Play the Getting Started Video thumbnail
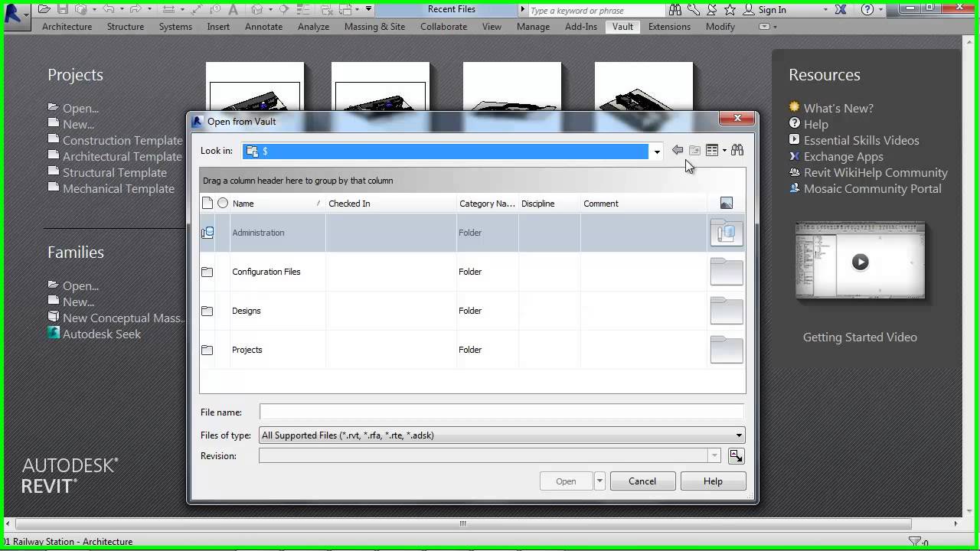980x551 pixels. 861,262
